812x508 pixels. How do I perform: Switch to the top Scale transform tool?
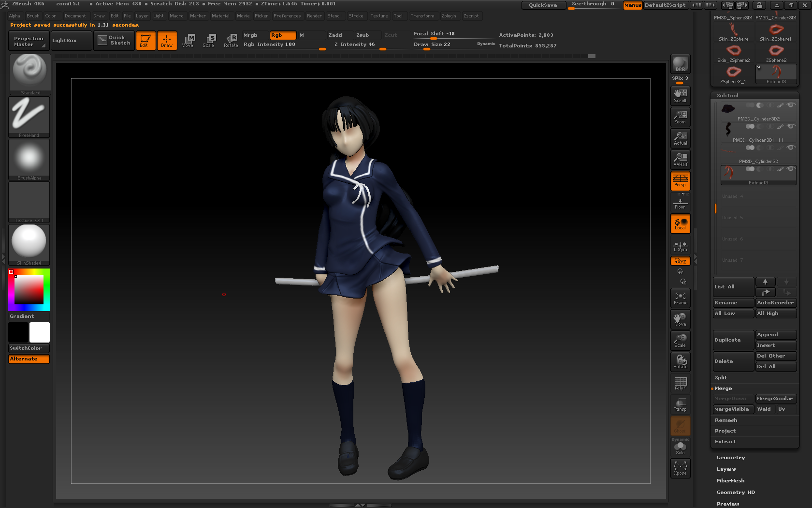pos(208,41)
